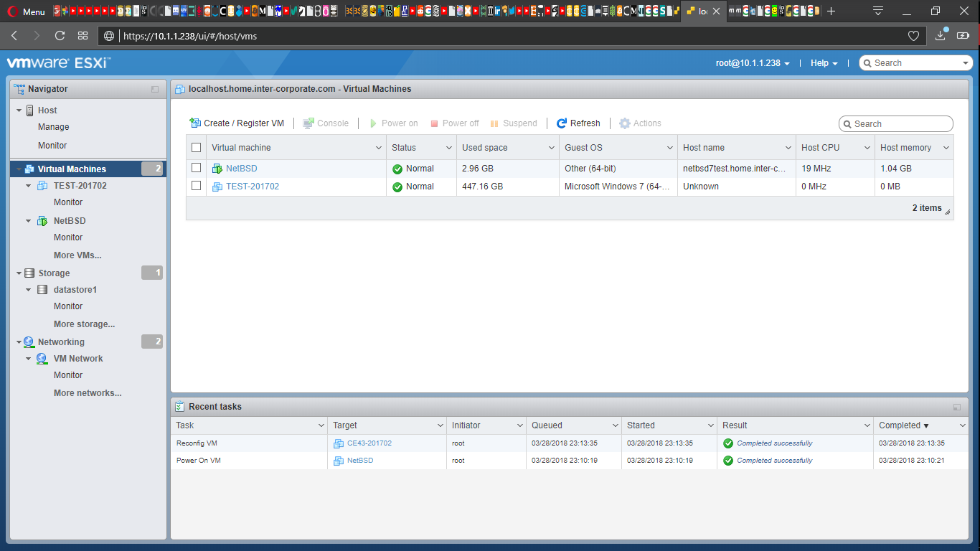Click the Host icon in Navigator

coord(30,110)
